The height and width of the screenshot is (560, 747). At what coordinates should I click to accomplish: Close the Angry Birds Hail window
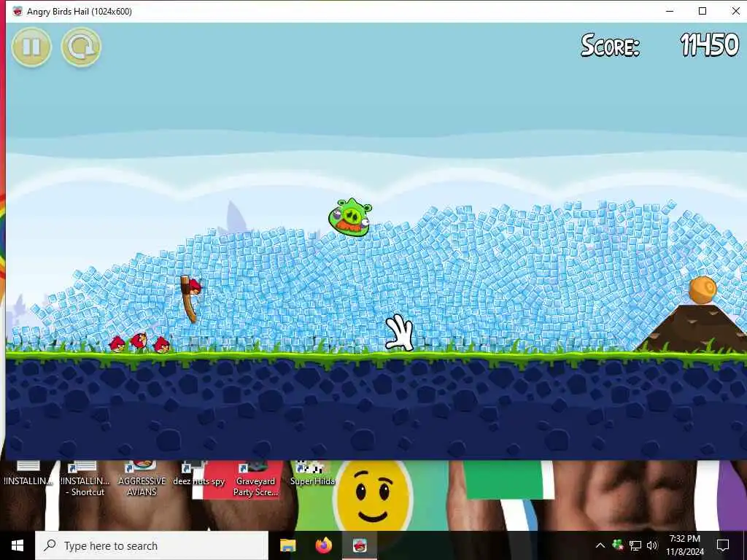tap(735, 11)
